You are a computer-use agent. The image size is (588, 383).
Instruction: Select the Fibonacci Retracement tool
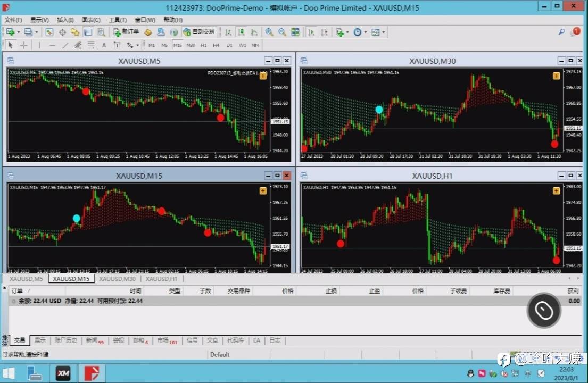click(x=91, y=45)
